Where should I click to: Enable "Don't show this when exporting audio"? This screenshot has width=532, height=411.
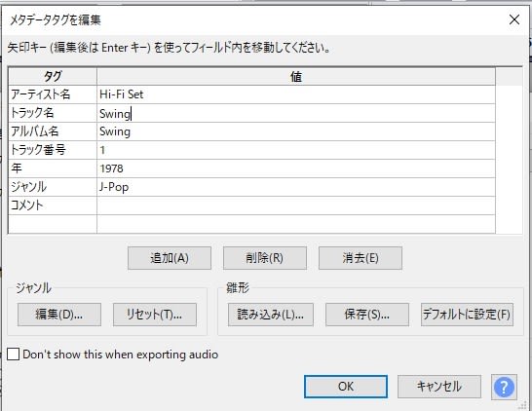(13, 355)
